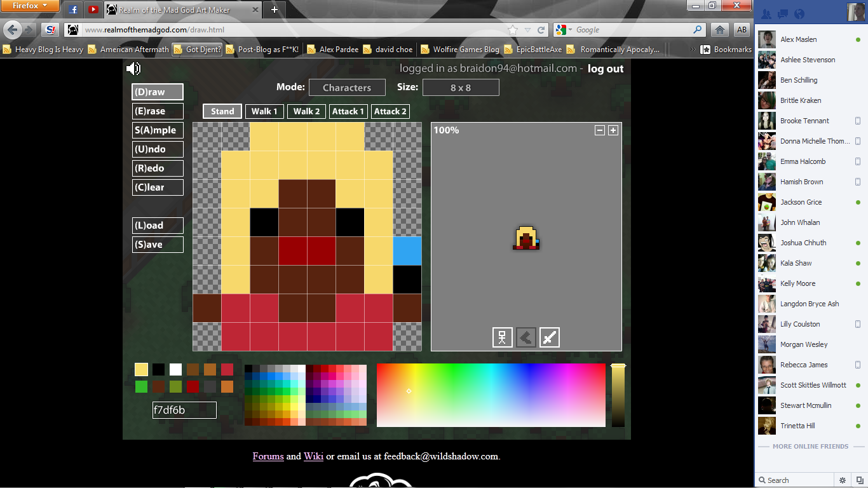Activate the (D)raw tool
The image size is (868, 488).
[158, 92]
